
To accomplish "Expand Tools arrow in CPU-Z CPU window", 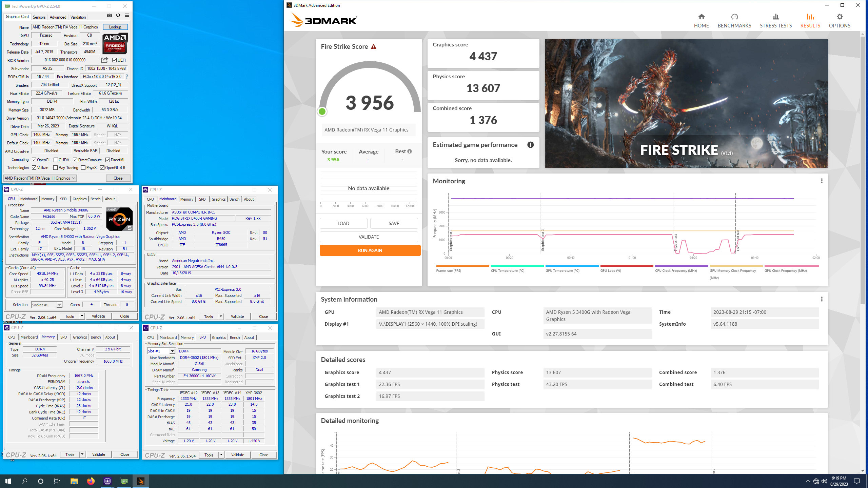I will (82, 316).
